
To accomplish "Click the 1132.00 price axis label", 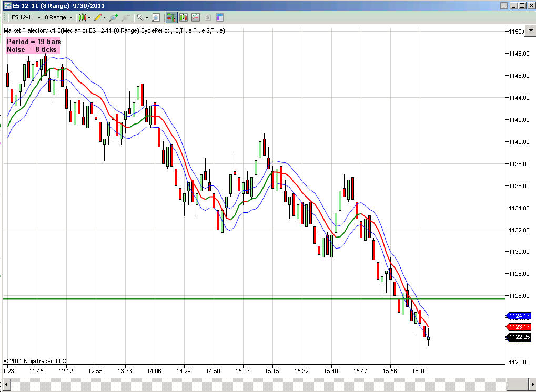I will (x=519, y=230).
